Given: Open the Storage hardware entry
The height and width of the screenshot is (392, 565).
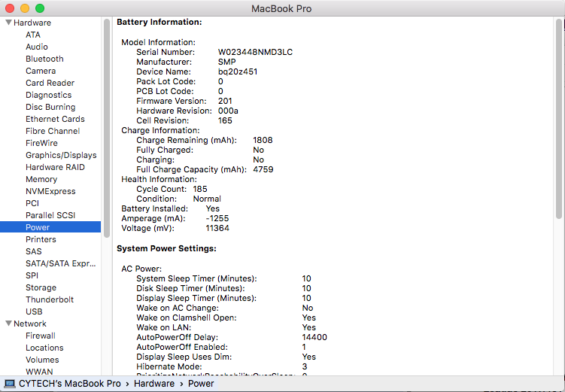Looking at the screenshot, I should tap(41, 287).
